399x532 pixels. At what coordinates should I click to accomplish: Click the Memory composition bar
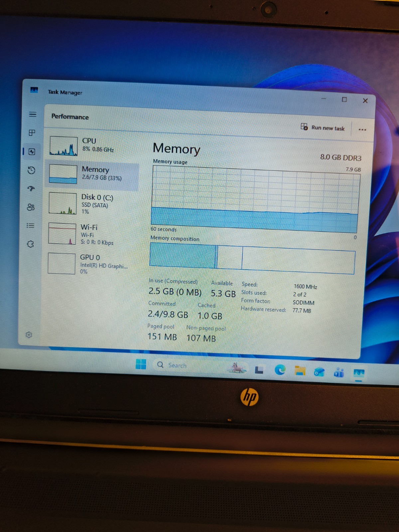tap(252, 258)
